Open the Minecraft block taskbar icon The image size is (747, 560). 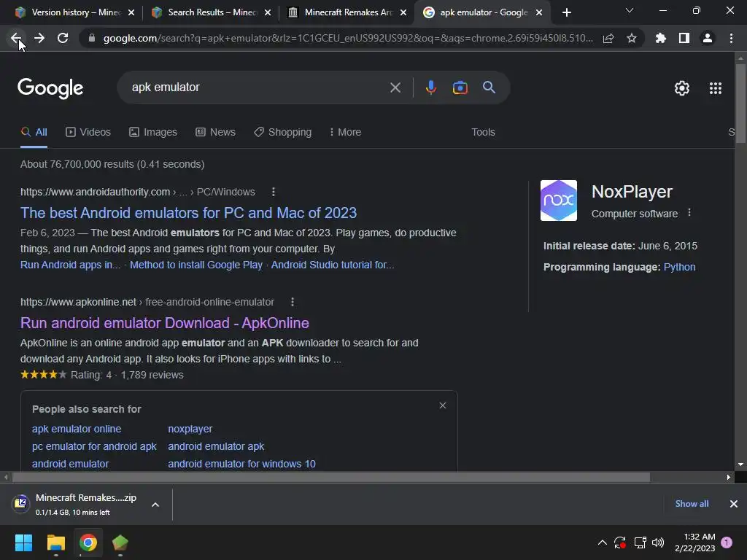(120, 542)
